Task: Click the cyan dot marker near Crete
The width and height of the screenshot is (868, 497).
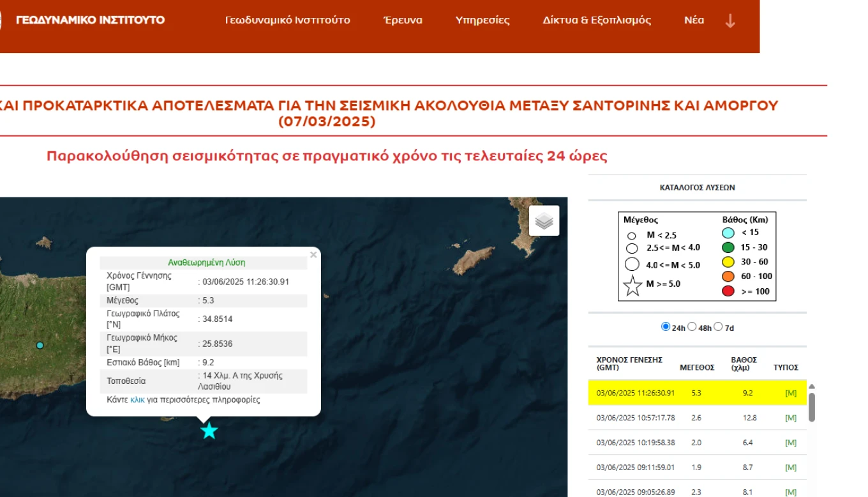Action: [40, 344]
